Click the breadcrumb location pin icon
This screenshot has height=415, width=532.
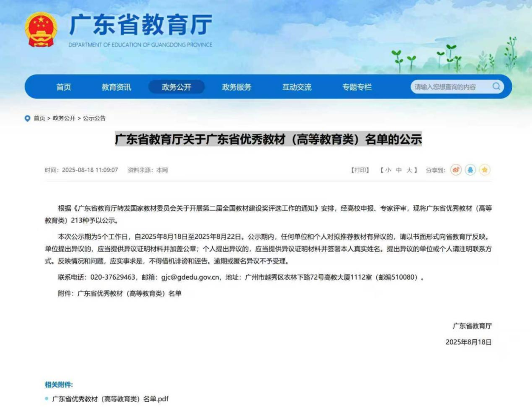(x=28, y=118)
